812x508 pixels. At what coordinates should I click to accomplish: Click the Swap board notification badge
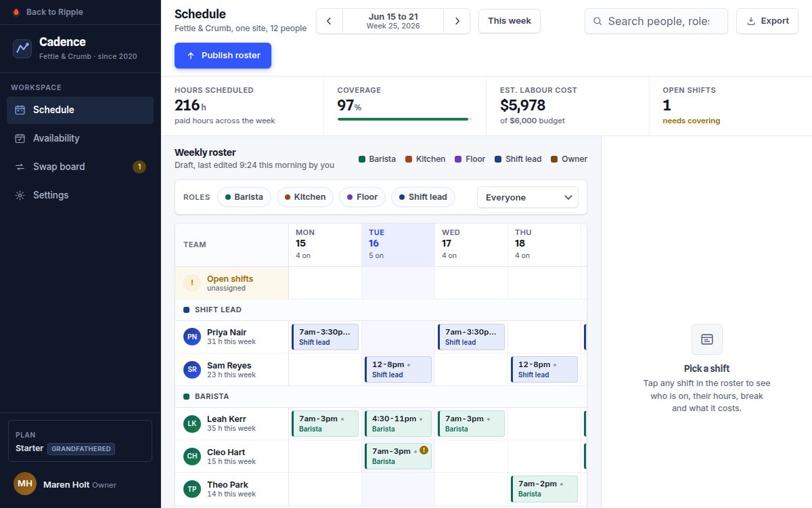coord(139,167)
